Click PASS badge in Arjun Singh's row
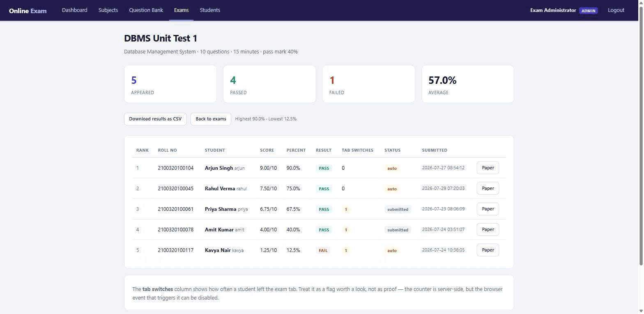 (324, 168)
